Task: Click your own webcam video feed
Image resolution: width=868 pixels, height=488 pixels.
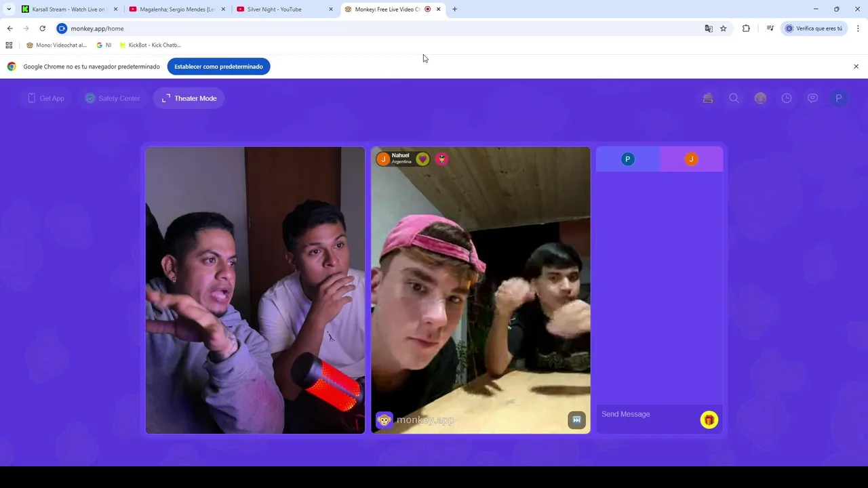Action: click(x=255, y=290)
